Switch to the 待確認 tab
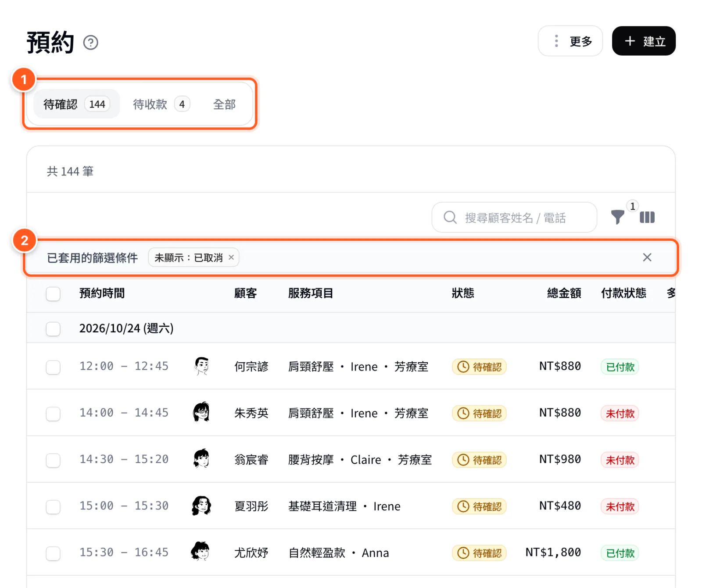Image resolution: width=702 pixels, height=588 pixels. 77,104
